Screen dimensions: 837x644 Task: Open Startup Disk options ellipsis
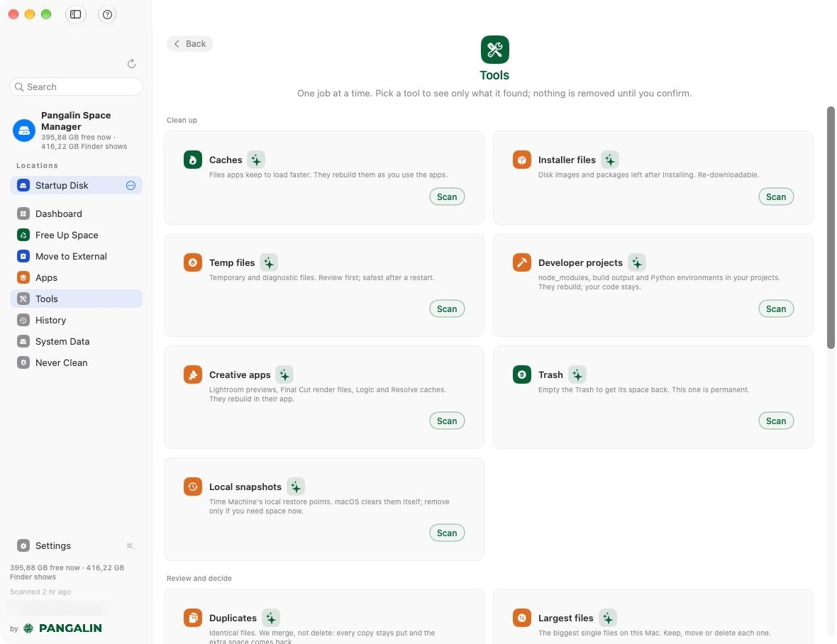click(131, 185)
